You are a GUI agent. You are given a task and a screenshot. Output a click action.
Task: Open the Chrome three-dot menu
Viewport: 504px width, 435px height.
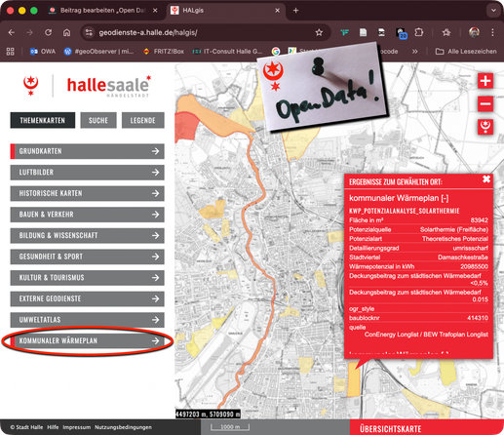[492, 32]
